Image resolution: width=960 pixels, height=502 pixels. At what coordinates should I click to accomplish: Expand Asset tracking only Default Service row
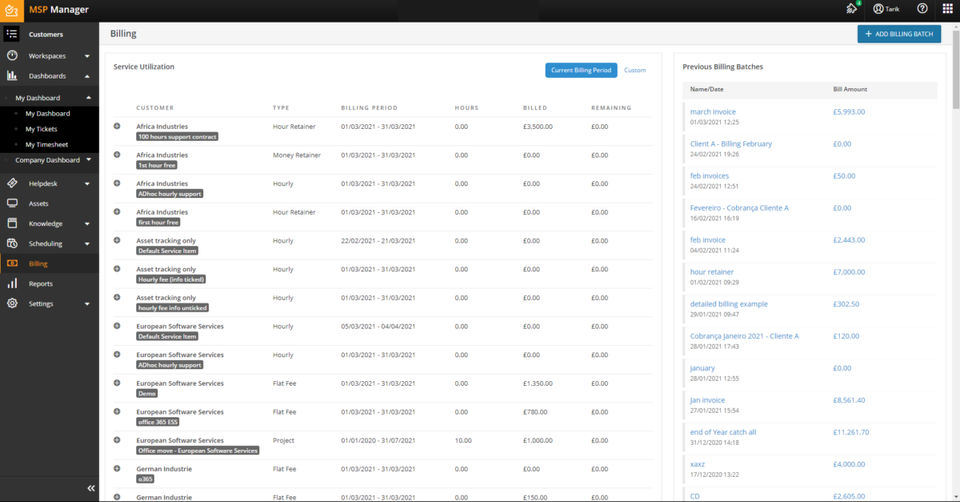pyautogui.click(x=117, y=240)
